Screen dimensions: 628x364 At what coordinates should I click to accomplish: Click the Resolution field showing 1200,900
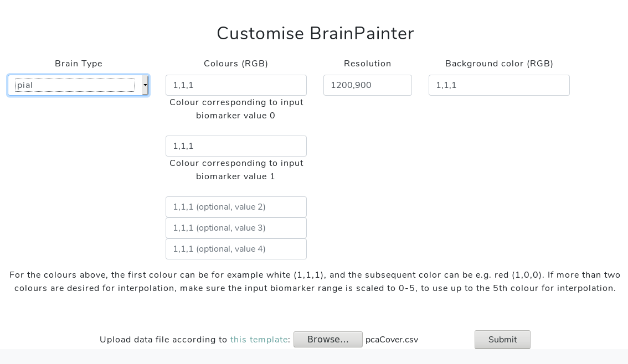tap(367, 85)
